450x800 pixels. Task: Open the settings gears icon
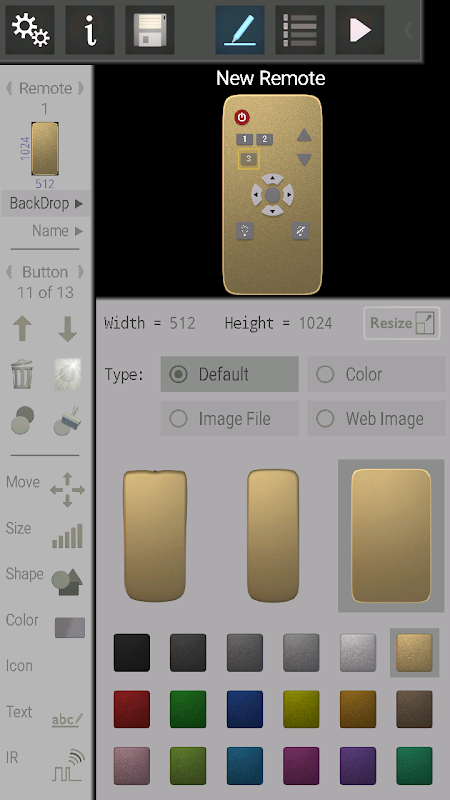30,30
